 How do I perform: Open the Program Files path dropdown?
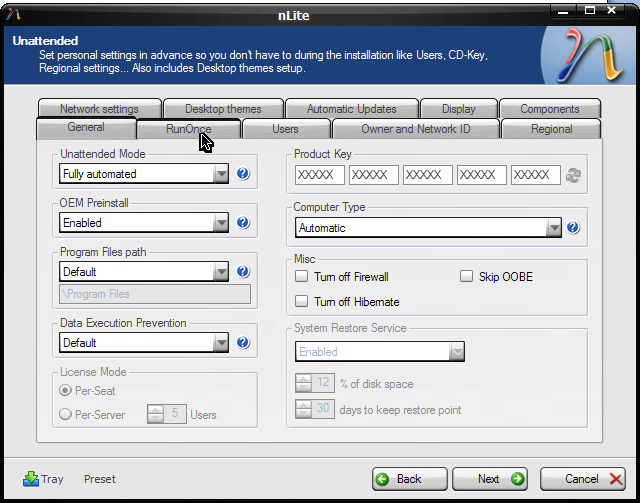pos(144,272)
